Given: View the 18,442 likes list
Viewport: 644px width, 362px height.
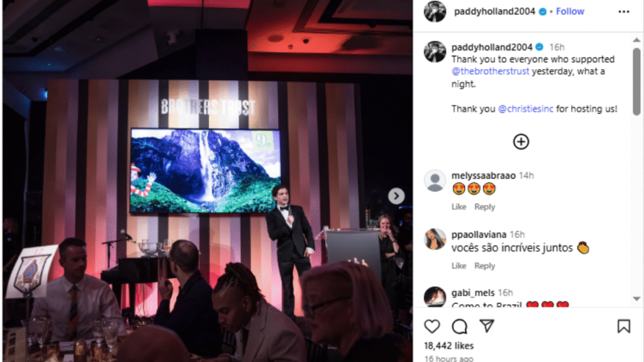Looking at the screenshot, I should coord(449,346).
